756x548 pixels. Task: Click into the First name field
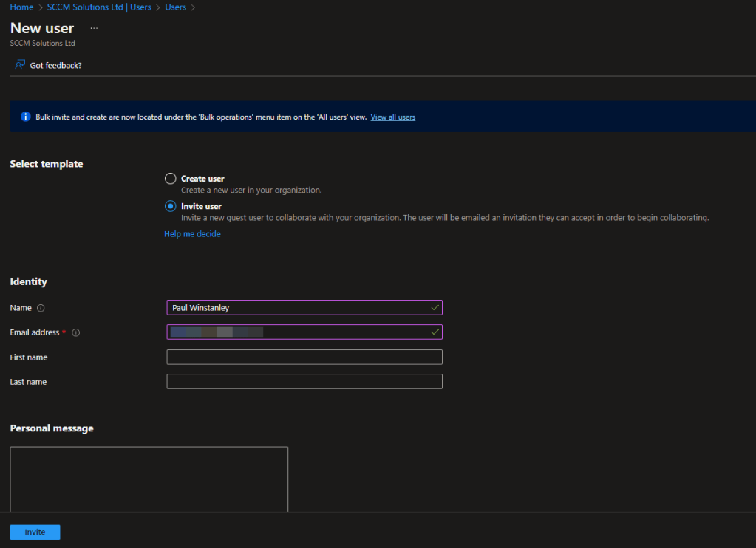click(x=304, y=357)
